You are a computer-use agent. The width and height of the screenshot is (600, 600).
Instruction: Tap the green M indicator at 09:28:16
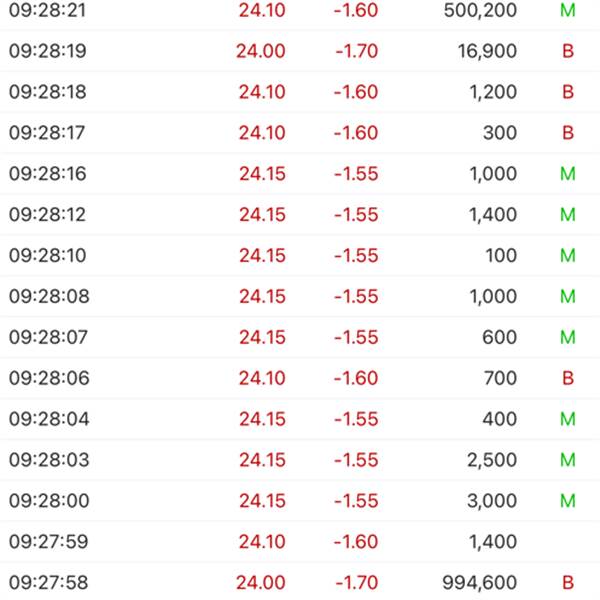point(568,174)
